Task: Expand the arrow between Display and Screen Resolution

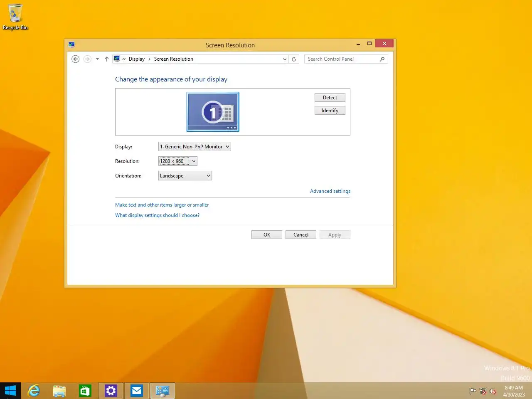Action: (x=150, y=59)
